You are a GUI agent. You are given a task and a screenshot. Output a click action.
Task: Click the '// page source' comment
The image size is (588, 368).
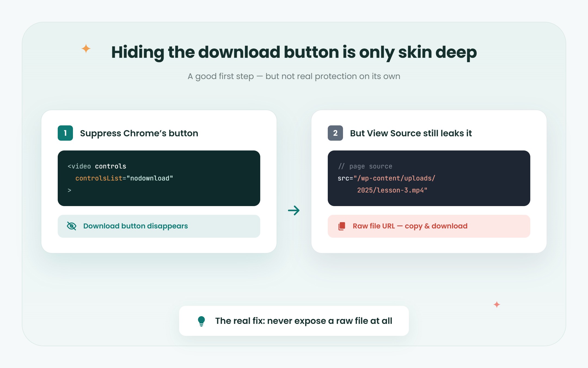365,166
